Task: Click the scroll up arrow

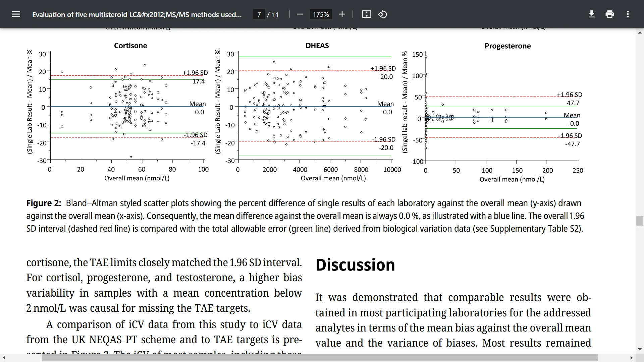Action: (x=640, y=32)
